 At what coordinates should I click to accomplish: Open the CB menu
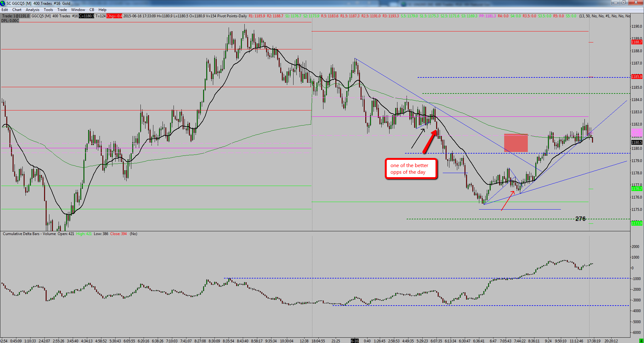92,10
